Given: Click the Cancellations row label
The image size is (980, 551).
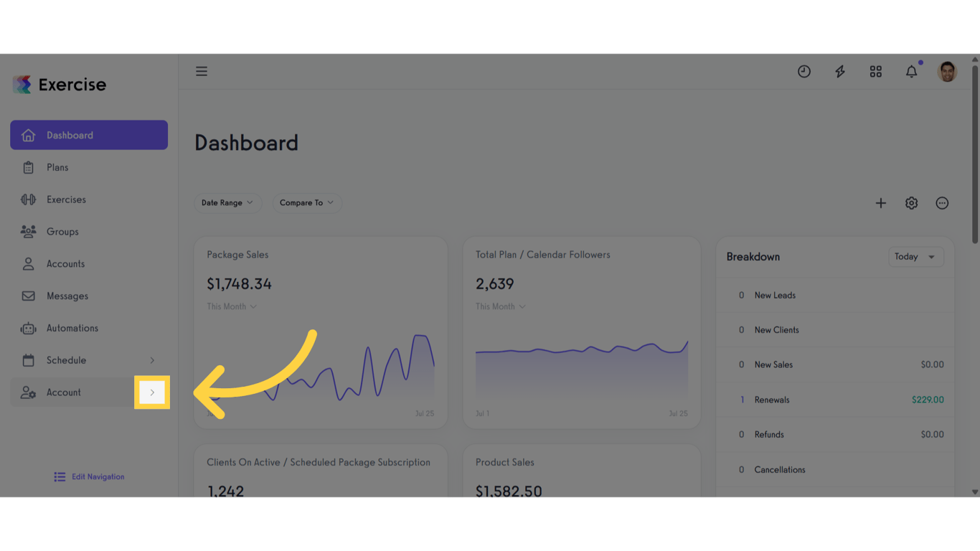Looking at the screenshot, I should [x=780, y=470].
